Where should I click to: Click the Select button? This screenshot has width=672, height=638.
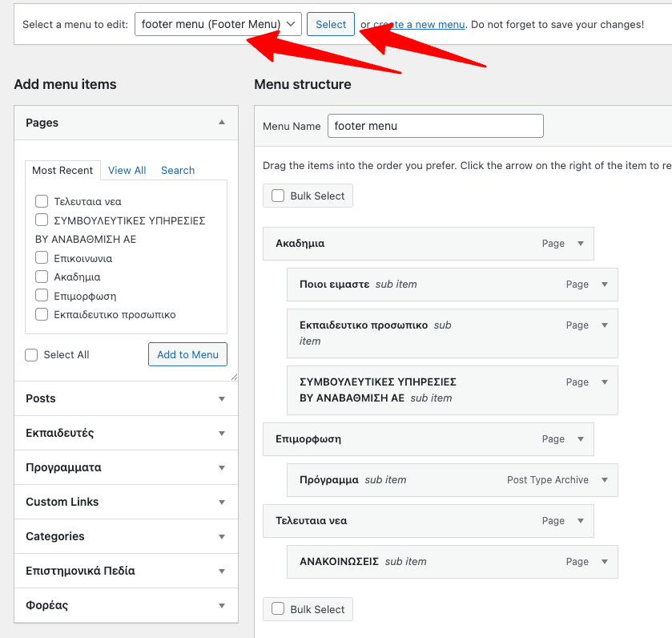(331, 24)
